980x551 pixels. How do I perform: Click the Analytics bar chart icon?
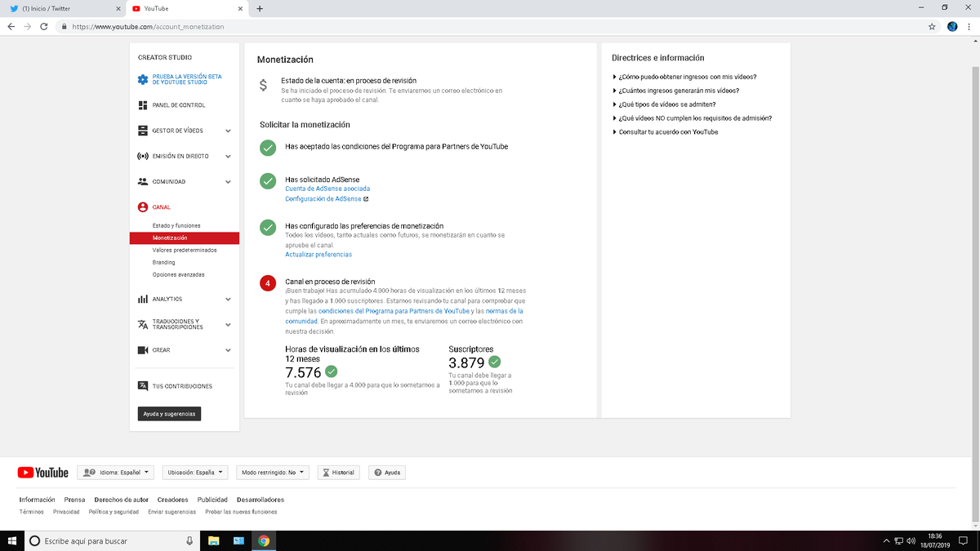[143, 300]
